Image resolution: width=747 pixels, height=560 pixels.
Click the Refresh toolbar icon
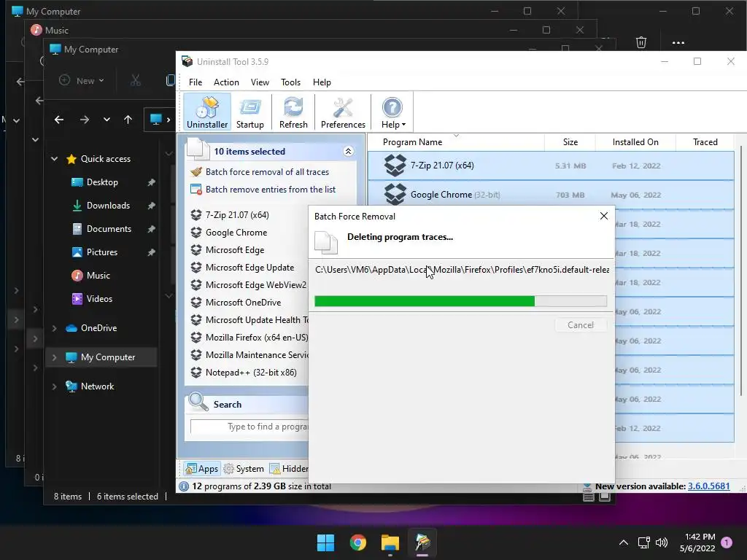coord(293,112)
